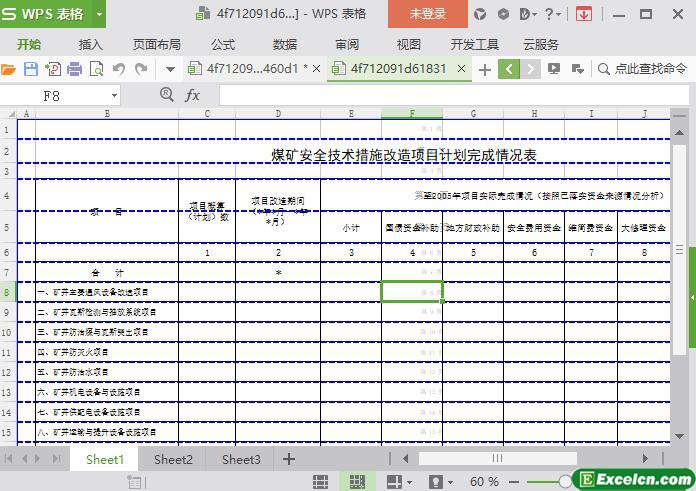Click the 60 % zoom level
This screenshot has width=696, height=491.
[x=484, y=482]
